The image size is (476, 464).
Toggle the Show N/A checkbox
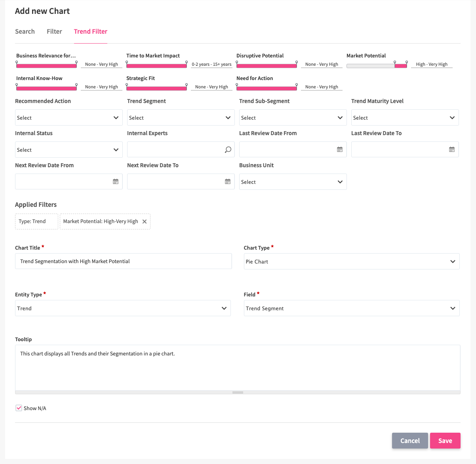click(19, 408)
